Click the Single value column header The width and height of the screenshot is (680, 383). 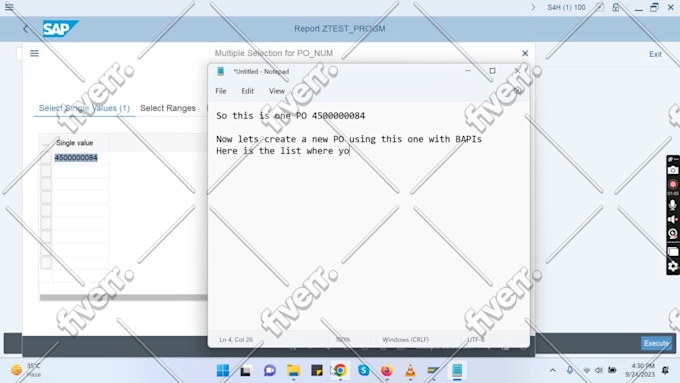click(x=75, y=143)
